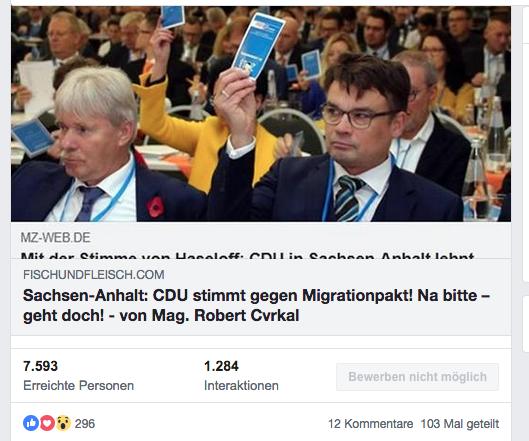Click the yellow Wow reaction emoji
529x441 pixels.
[63, 423]
